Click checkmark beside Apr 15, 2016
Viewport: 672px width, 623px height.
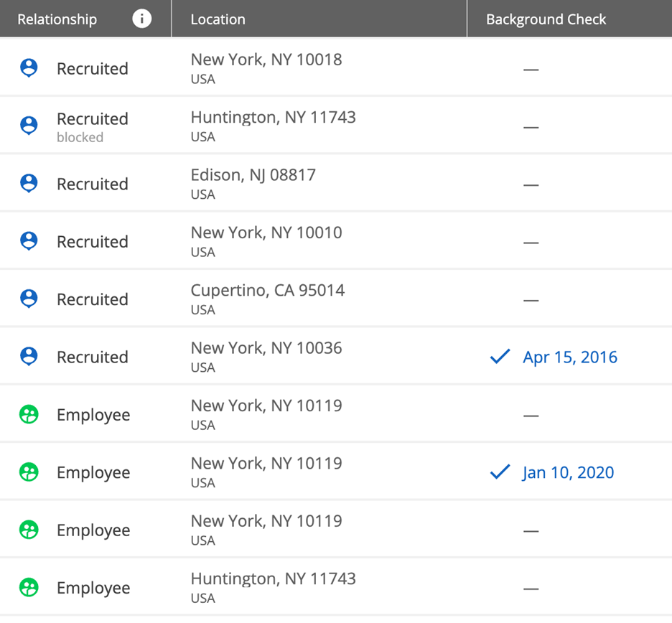[500, 357]
